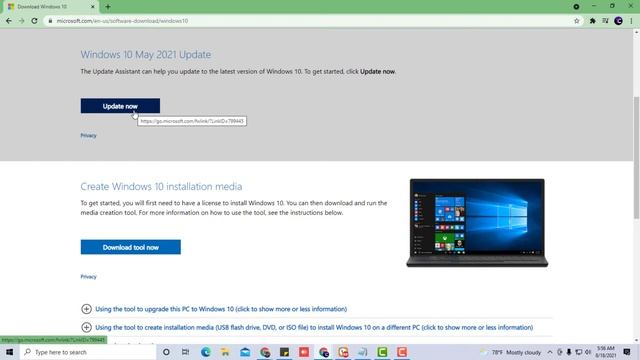Image resolution: width=640 pixels, height=360 pixels.
Task: Open the taskbar clock and date
Action: pos(606,352)
